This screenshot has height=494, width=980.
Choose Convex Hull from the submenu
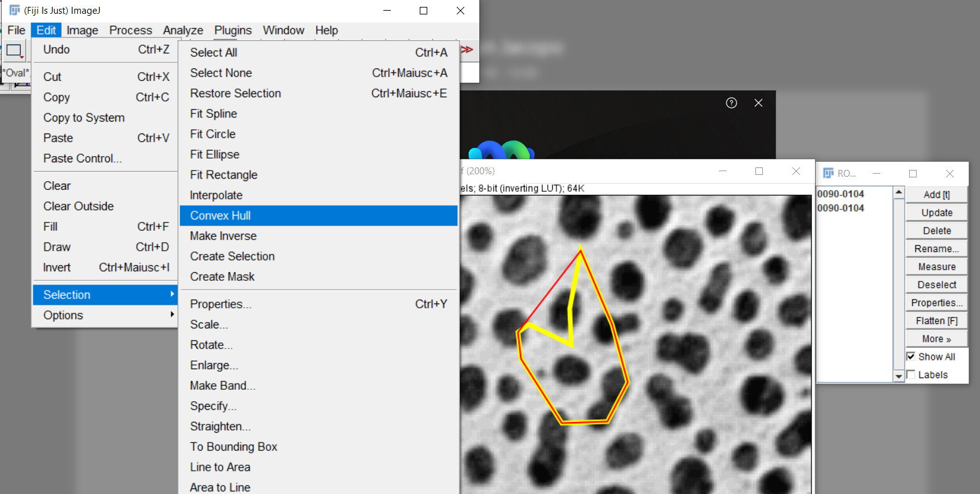tap(220, 215)
